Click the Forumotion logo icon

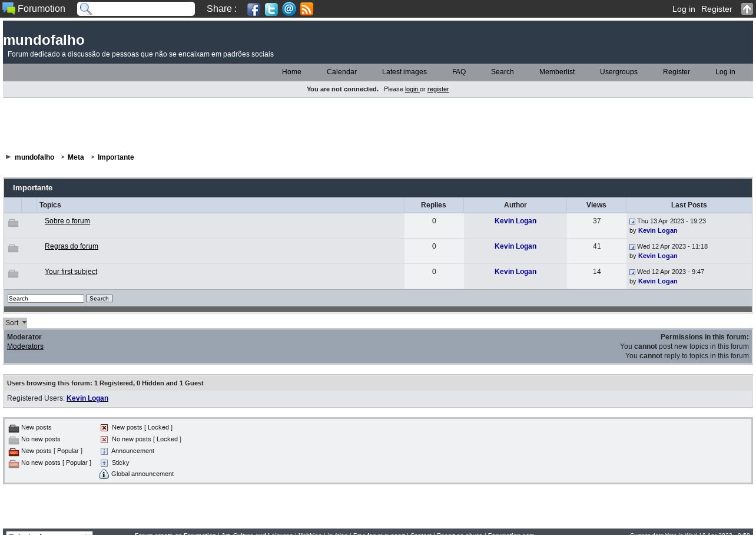(9, 8)
